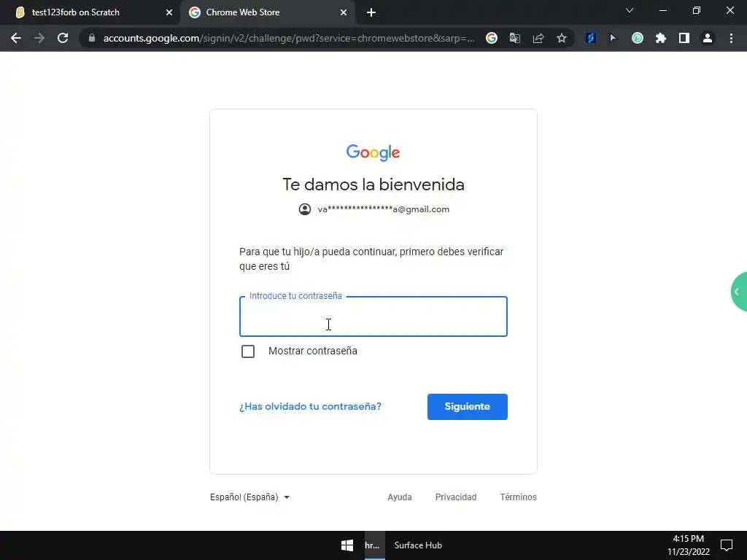Screen dimensions: 747x560
Task: Open the Español (España) language dropdown
Action: tap(249, 497)
